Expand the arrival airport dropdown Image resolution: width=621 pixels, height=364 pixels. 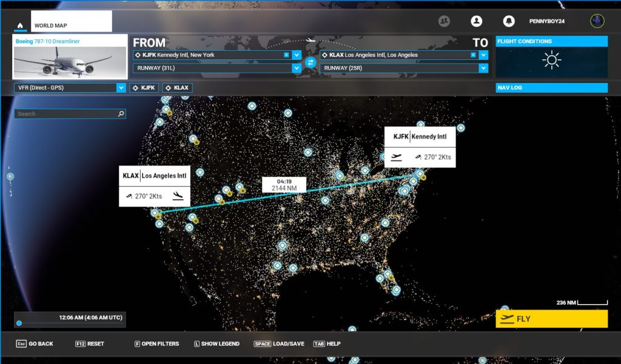pos(483,55)
